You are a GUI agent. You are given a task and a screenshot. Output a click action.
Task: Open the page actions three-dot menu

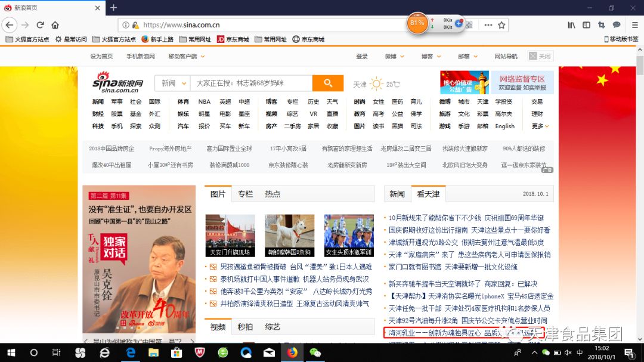488,25
